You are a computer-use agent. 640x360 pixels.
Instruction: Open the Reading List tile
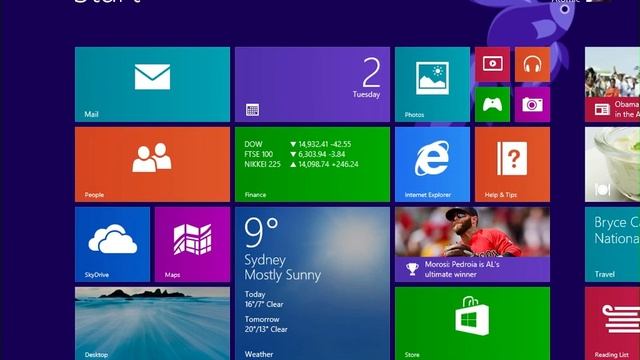[x=612, y=324]
